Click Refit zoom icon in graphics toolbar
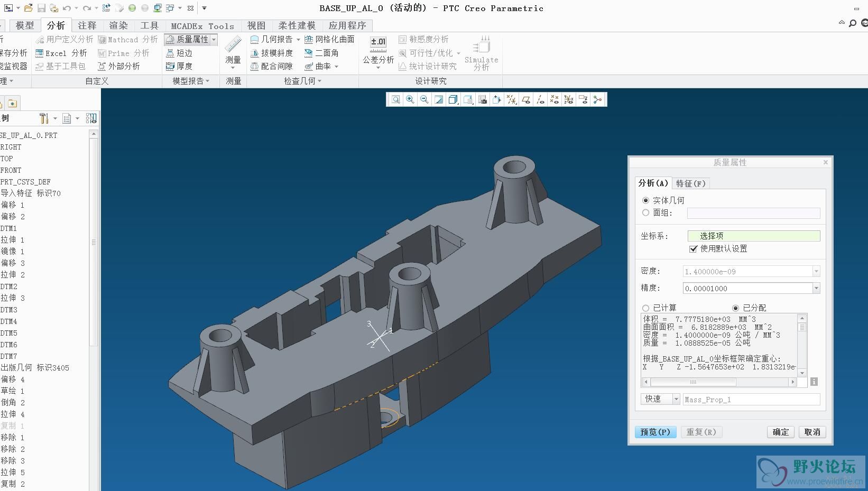868x491 pixels. coord(395,99)
